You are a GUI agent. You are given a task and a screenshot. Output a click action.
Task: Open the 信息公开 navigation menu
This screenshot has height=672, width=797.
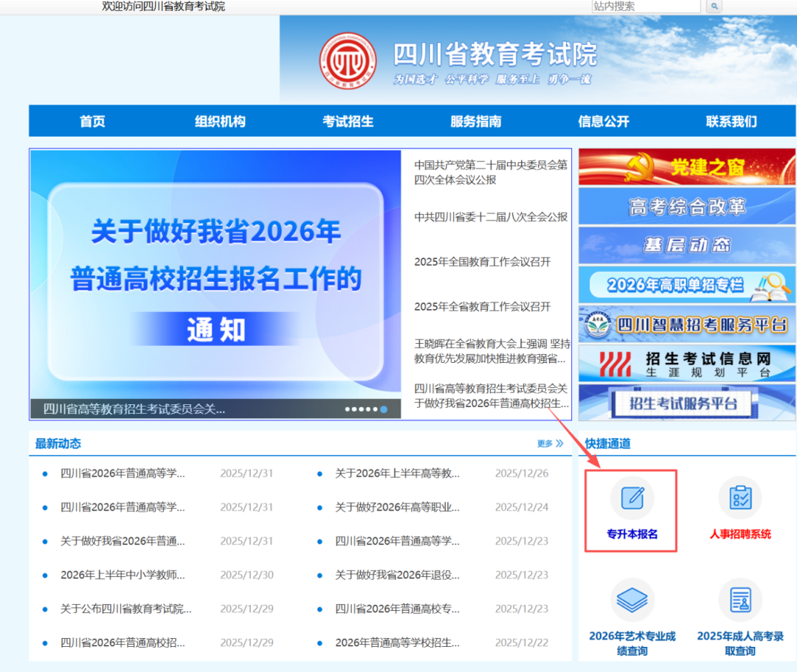[x=603, y=122]
